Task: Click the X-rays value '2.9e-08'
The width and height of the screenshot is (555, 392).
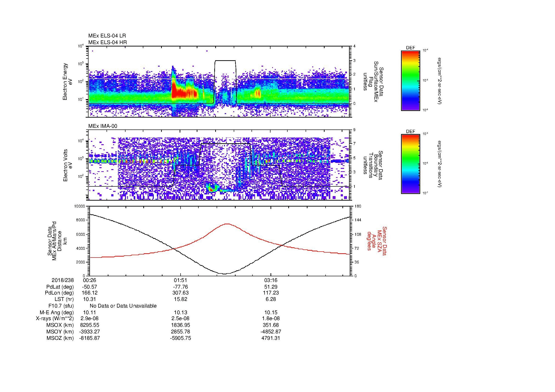Action: tap(89, 318)
